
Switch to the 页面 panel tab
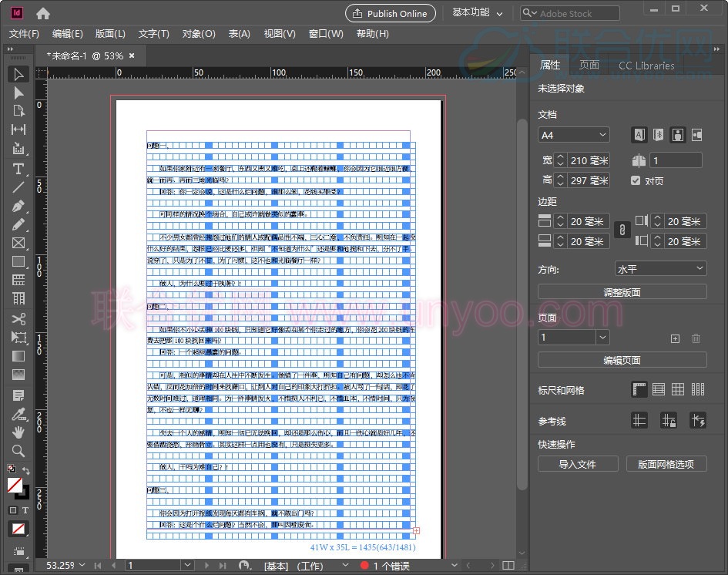(x=589, y=65)
